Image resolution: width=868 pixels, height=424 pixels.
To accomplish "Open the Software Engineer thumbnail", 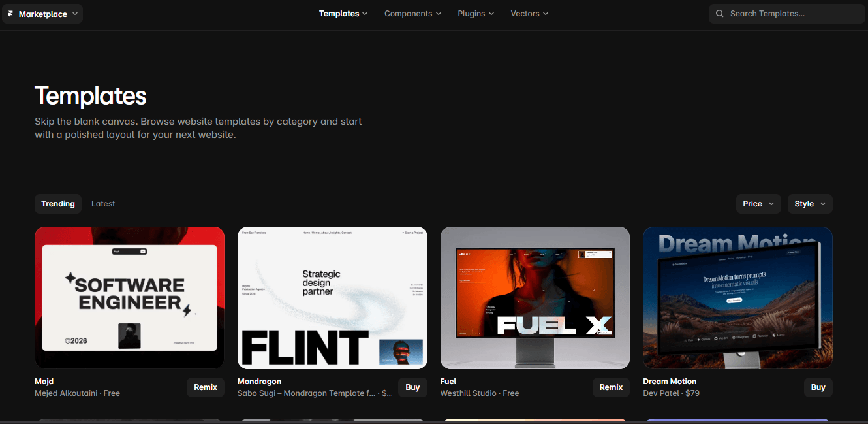I will pos(129,298).
